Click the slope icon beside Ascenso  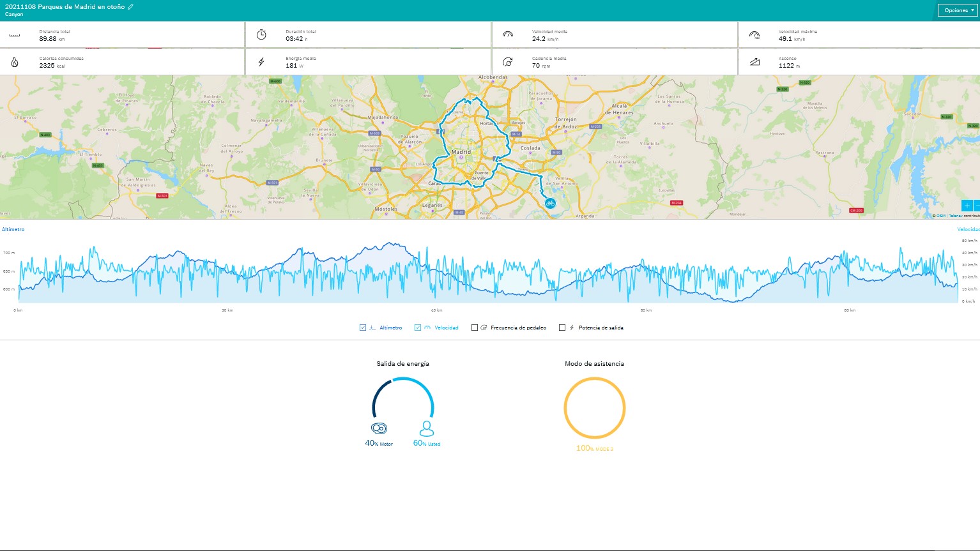point(754,62)
